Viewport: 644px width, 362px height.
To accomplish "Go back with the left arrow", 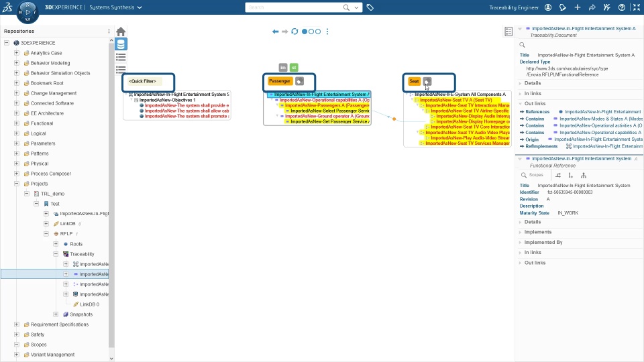I will pos(275,32).
